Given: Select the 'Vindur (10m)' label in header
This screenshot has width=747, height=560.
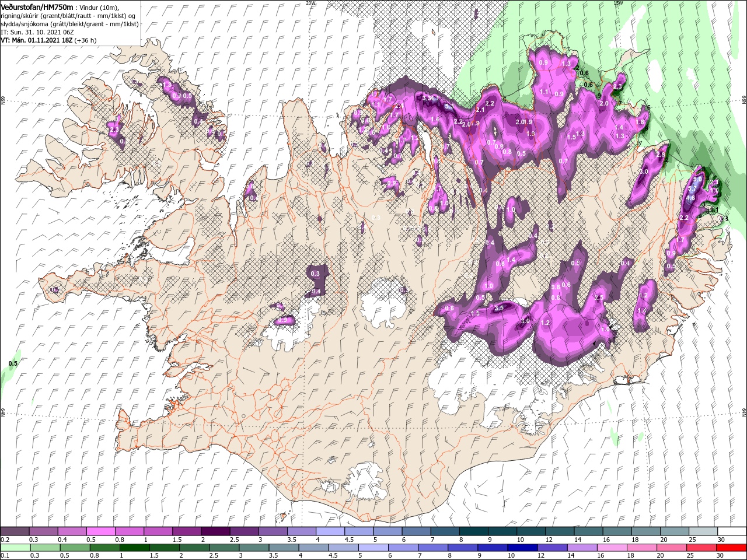Looking at the screenshot, I should pyautogui.click(x=99, y=8).
